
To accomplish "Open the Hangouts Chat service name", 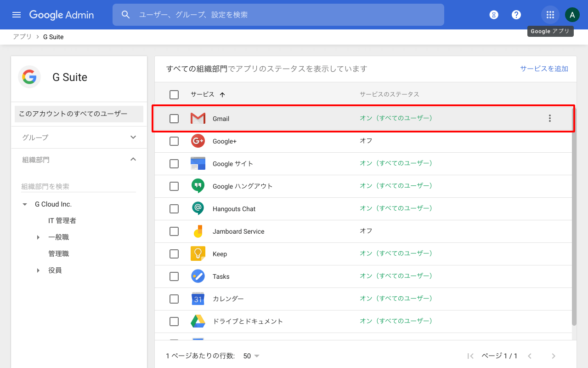I will pyautogui.click(x=234, y=209).
